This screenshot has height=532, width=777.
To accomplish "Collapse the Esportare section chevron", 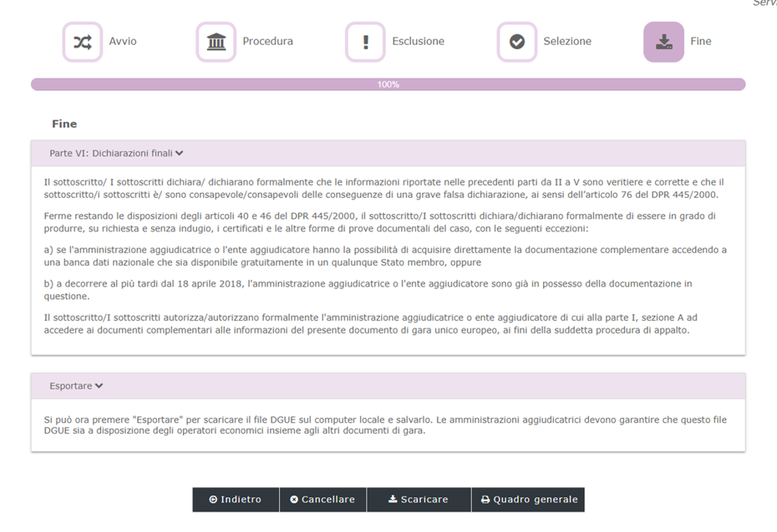I will tap(99, 386).
